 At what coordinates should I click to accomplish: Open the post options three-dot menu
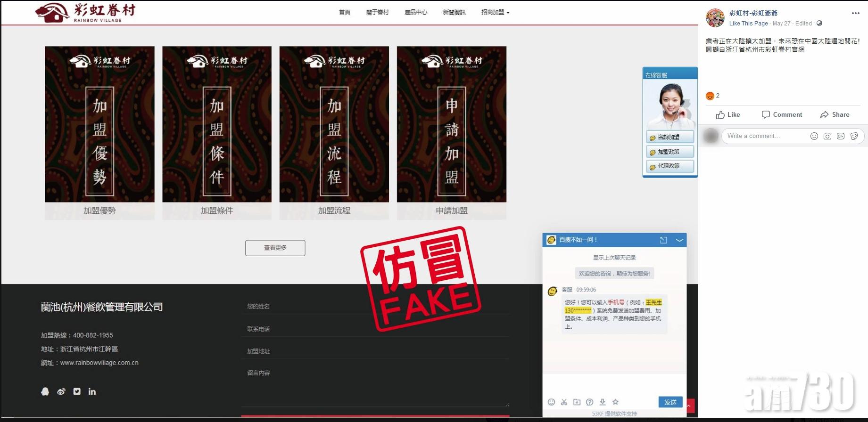[x=855, y=13]
